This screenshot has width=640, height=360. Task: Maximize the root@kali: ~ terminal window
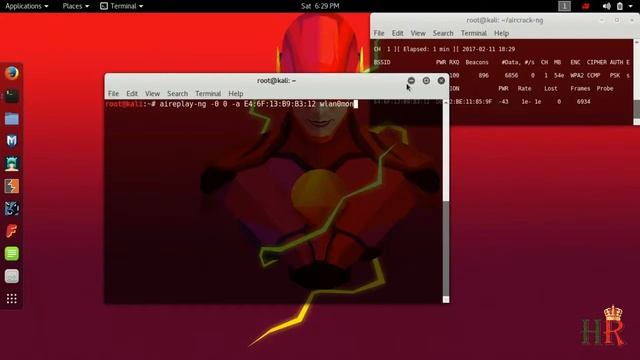pyautogui.click(x=426, y=81)
